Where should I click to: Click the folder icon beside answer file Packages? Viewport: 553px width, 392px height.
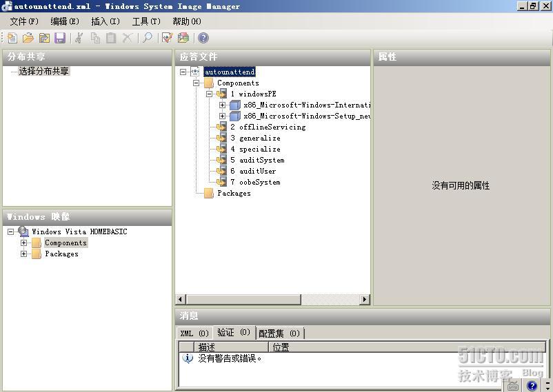tap(209, 193)
